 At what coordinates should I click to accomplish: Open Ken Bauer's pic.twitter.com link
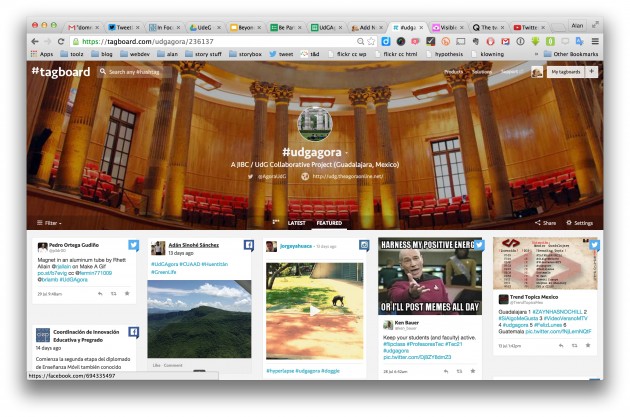click(417, 357)
